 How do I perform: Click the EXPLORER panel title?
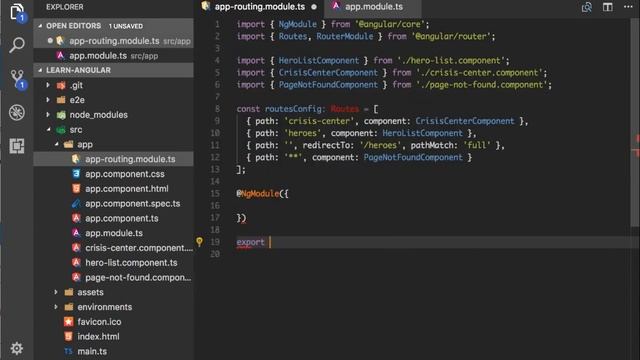[64, 7]
